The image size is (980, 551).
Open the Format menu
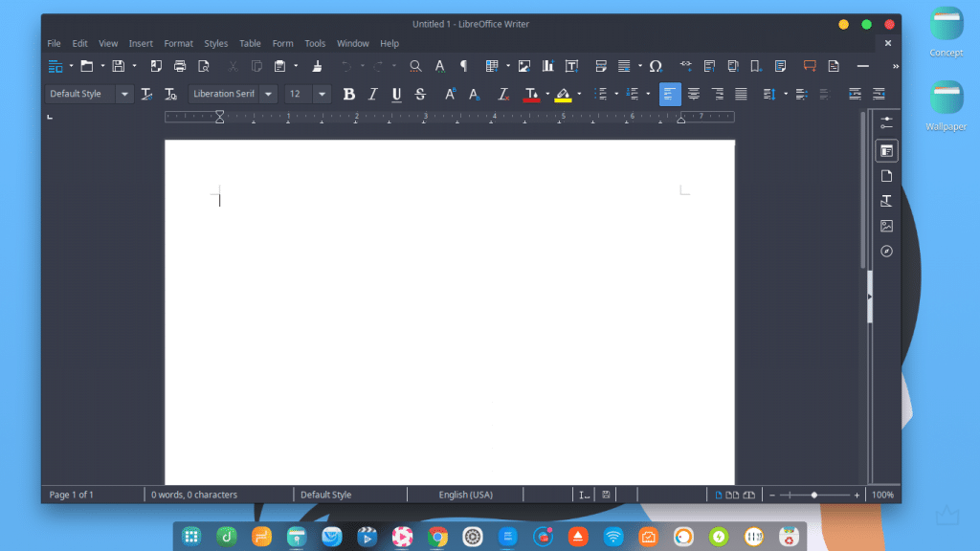coord(179,44)
